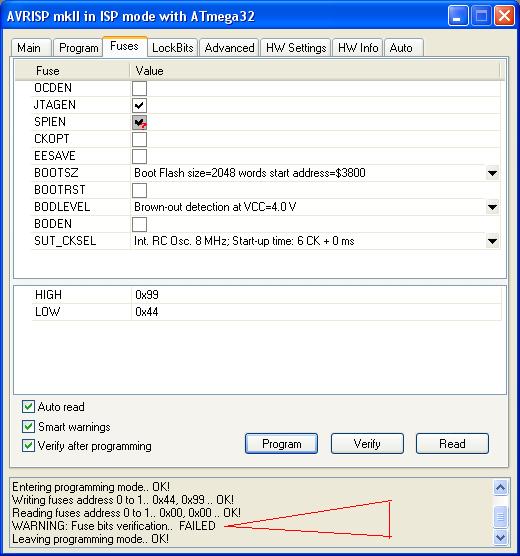Click the SPIEN fuse label
Screen dimensions: 520x556
point(50,122)
